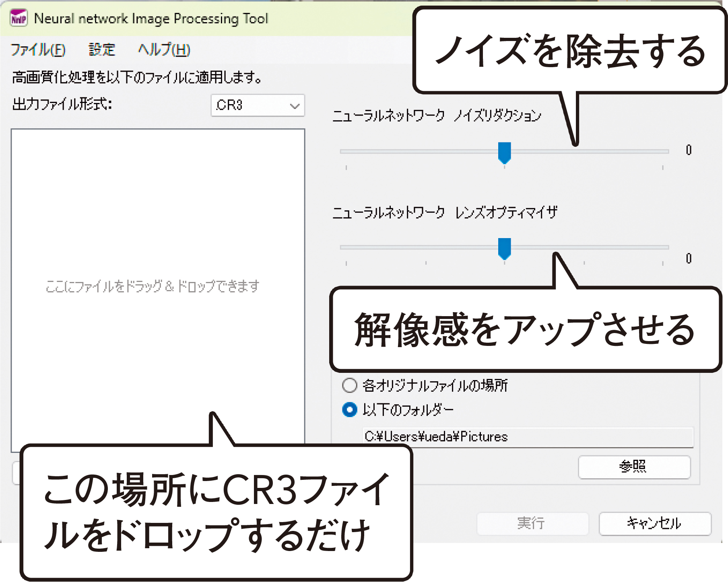
Task: Select 以下のフォルダー radio button
Action: [349, 410]
